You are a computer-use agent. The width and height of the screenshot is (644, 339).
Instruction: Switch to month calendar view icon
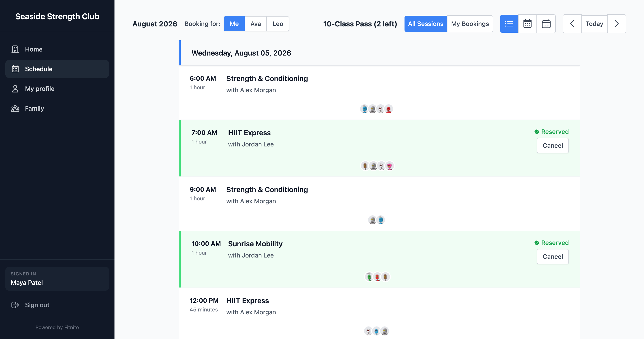tap(527, 24)
